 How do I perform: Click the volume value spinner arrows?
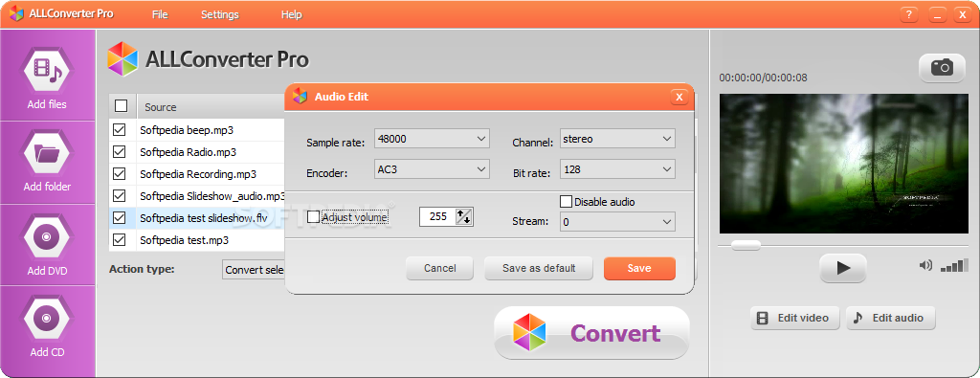tap(464, 217)
